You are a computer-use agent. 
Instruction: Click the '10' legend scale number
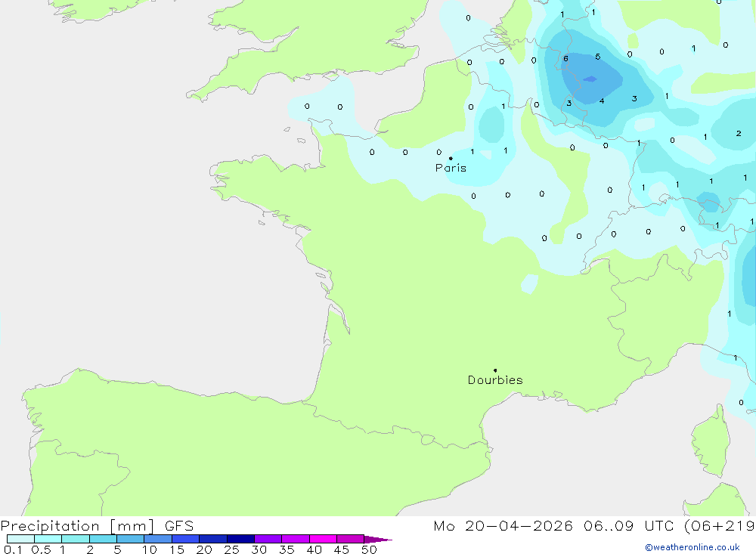point(150,549)
